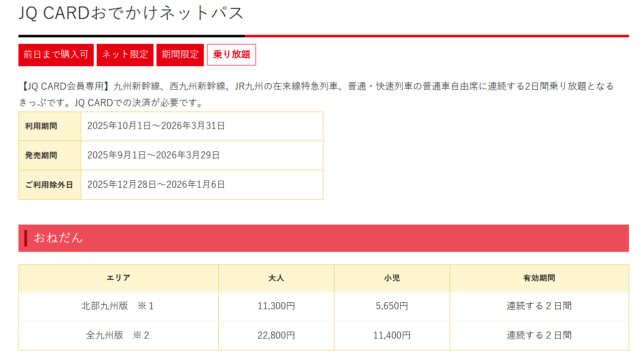This screenshot has height=356, width=644.
Task: Click the 発売期間 row label
Action: point(41,155)
